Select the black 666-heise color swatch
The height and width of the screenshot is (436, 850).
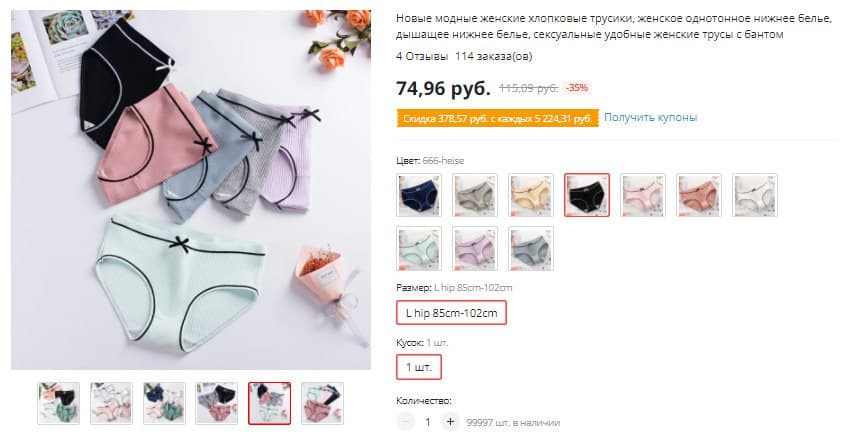point(587,195)
